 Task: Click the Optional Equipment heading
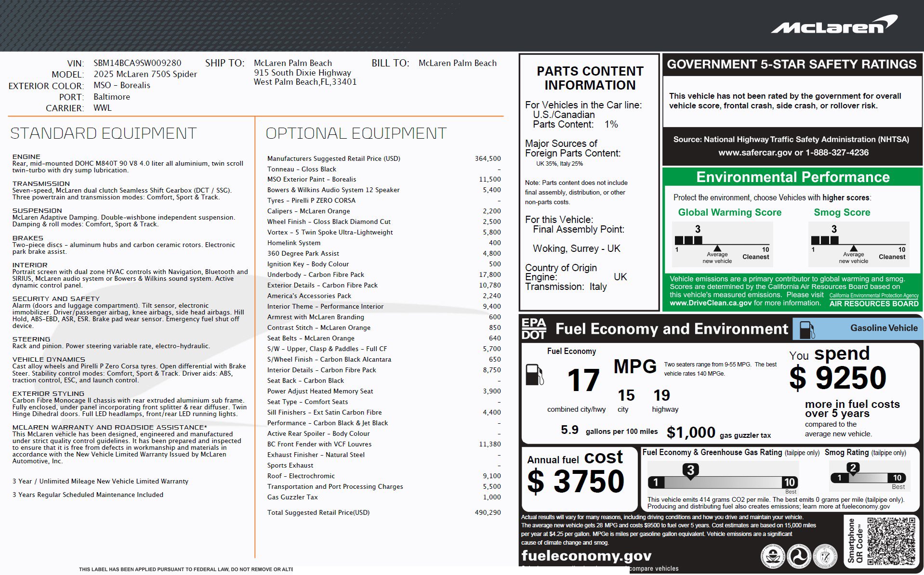pyautogui.click(x=356, y=133)
